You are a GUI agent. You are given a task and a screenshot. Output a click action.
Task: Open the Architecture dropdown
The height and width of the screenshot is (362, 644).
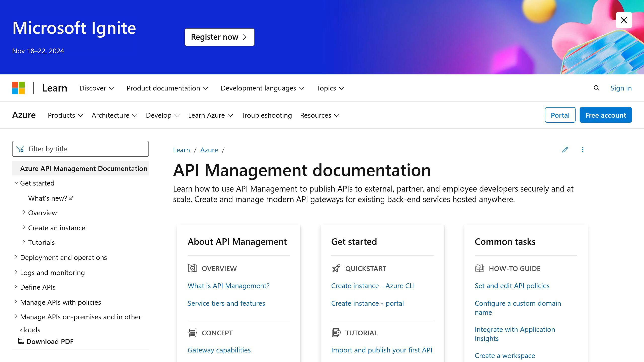click(x=114, y=115)
